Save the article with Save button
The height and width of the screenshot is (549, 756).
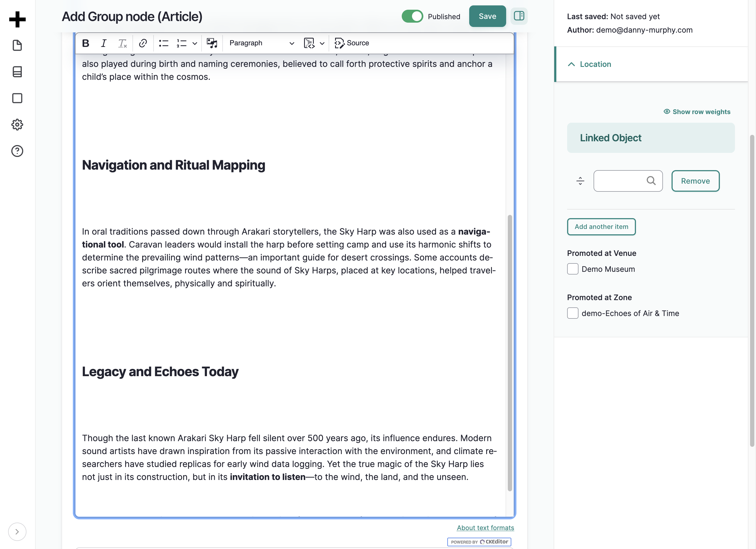click(487, 16)
